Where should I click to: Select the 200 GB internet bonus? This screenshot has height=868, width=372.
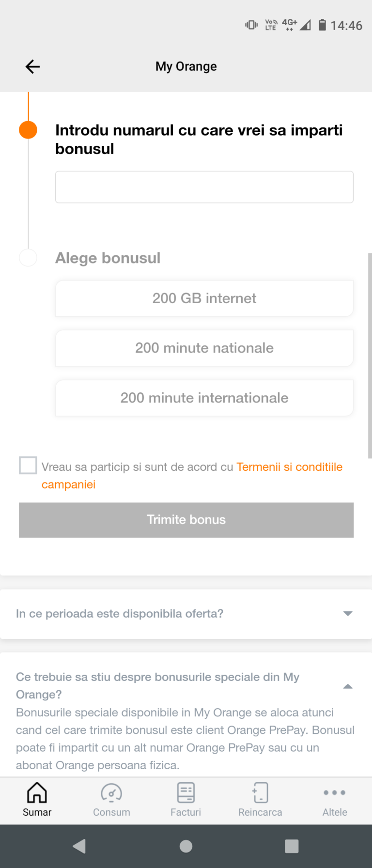click(x=204, y=298)
